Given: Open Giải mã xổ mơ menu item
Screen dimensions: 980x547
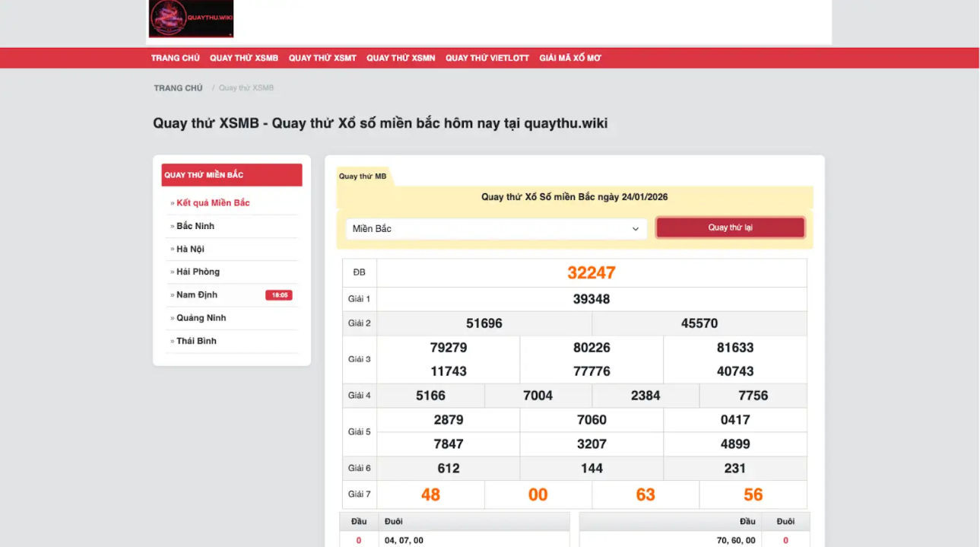Looking at the screenshot, I should [570, 58].
